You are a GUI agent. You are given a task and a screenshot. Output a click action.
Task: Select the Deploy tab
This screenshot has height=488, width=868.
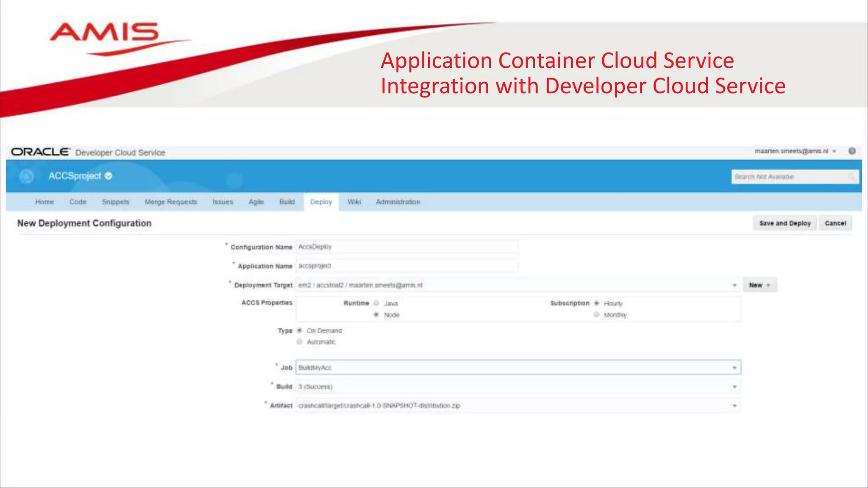pos(321,202)
